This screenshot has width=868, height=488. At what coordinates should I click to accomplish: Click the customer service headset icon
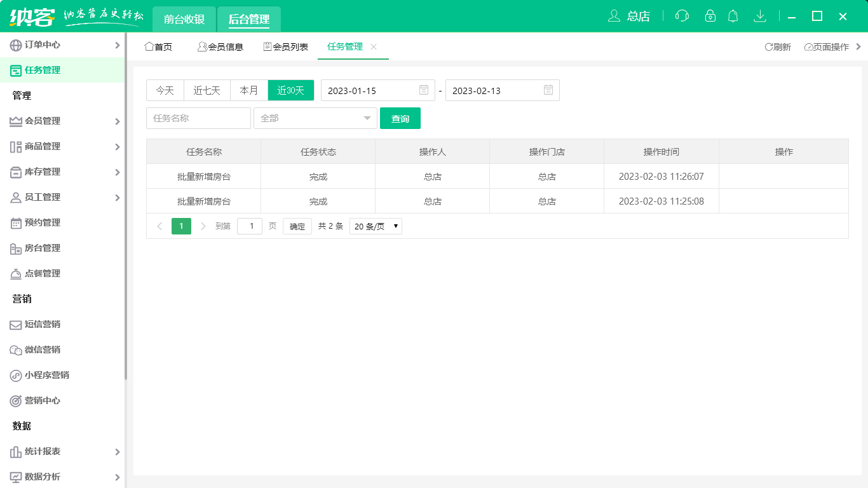681,16
